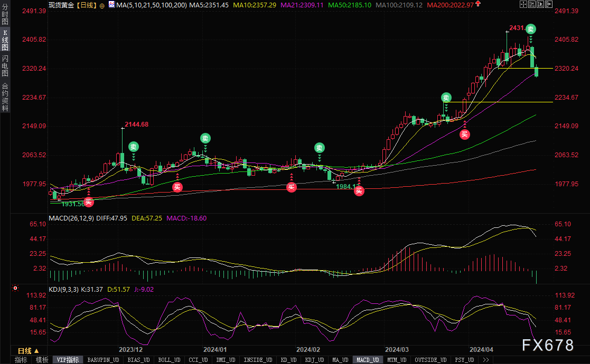This screenshot has height=364, width=590.
Task: Click the D:51.57 KDJ value
Action: pos(118,290)
